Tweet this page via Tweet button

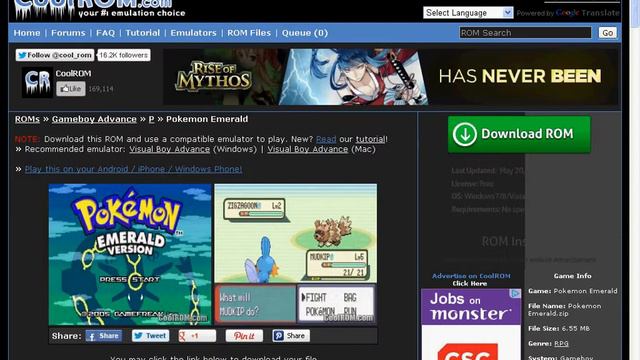coord(151,336)
